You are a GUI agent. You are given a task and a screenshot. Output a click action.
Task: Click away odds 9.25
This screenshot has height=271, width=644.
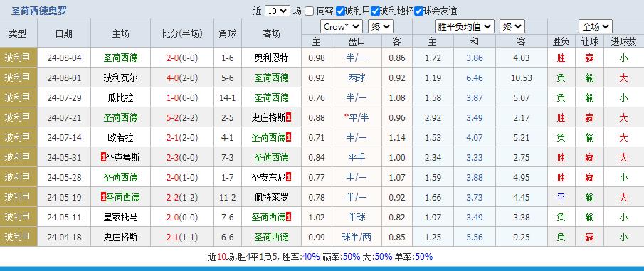(522, 237)
